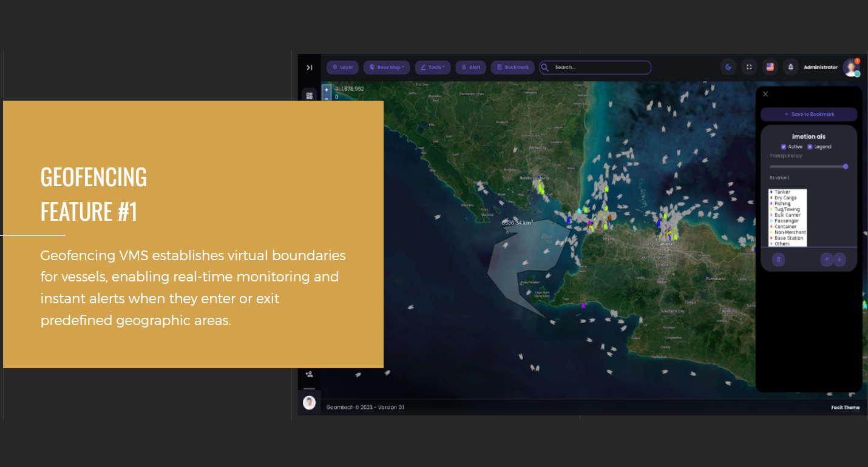Click add user icon in sidebar
This screenshot has width=868, height=467.
(x=309, y=374)
